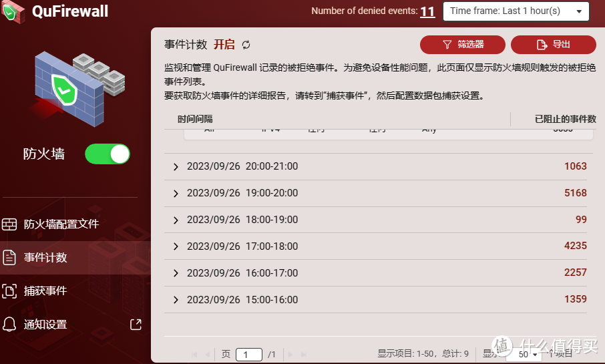Click the previous page pagination icon
This screenshot has width=605, height=364.
click(x=208, y=355)
